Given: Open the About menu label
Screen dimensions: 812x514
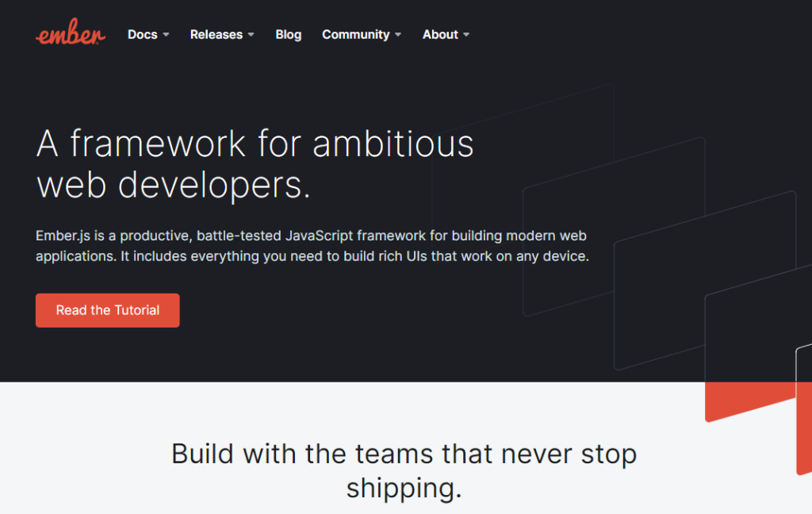Looking at the screenshot, I should (x=440, y=35).
